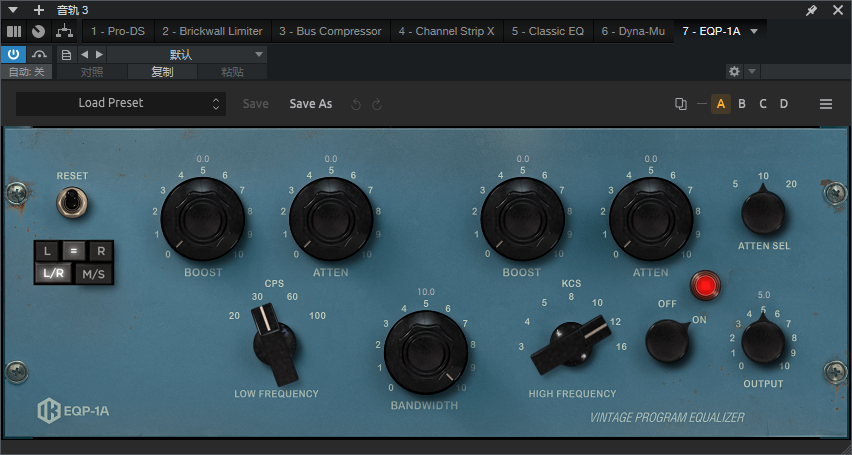The width and height of the screenshot is (852, 455).
Task: Open the hamburger menu icon
Action: [x=826, y=104]
